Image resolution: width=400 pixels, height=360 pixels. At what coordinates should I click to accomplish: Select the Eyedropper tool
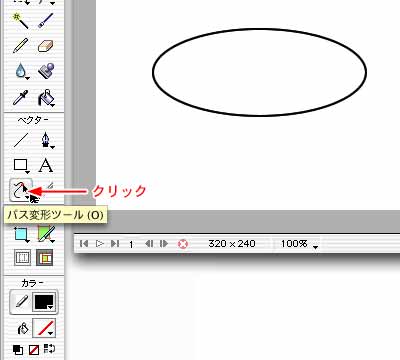coord(20,97)
